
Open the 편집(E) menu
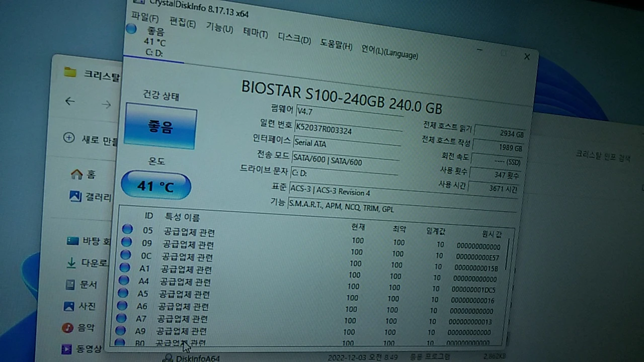point(183,23)
